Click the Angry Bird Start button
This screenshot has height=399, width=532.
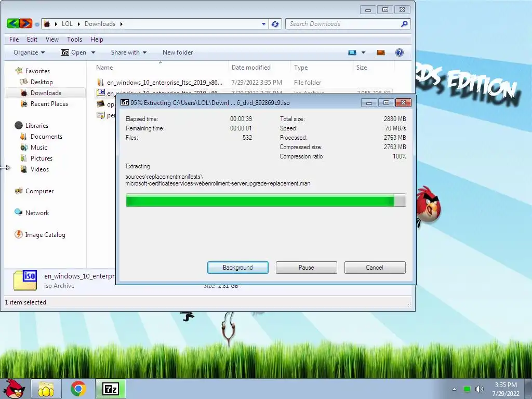click(15, 389)
